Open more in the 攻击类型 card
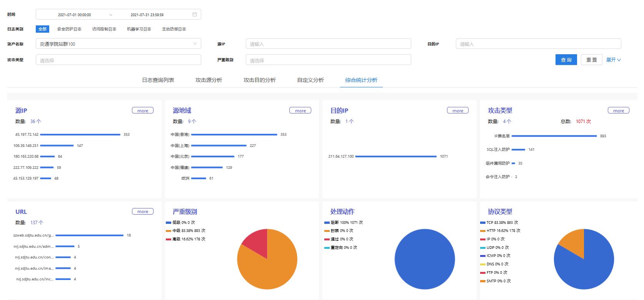Image resolution: width=644 pixels, height=300 pixels. 619,110
